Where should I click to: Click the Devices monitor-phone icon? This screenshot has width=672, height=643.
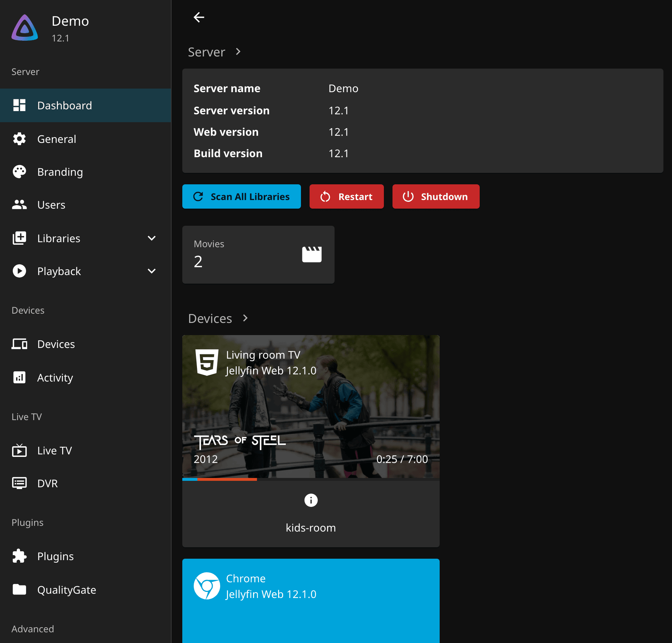tap(19, 344)
